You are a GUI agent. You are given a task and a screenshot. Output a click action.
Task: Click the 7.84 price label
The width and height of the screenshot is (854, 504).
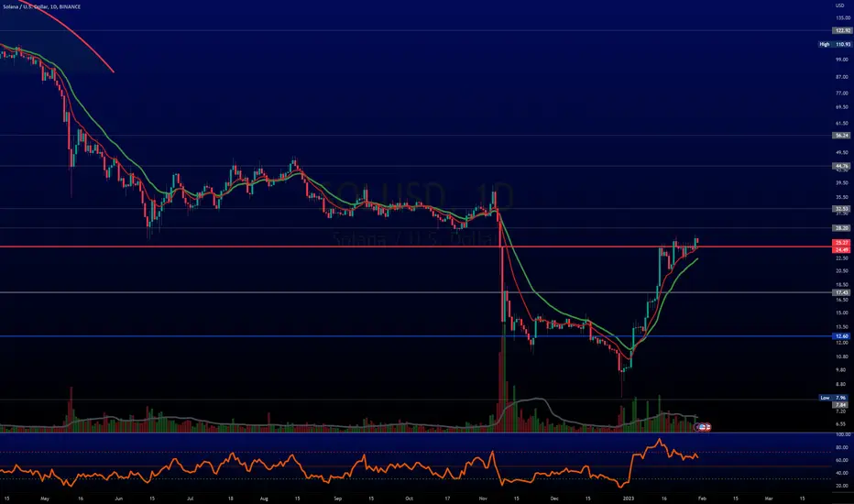point(842,405)
